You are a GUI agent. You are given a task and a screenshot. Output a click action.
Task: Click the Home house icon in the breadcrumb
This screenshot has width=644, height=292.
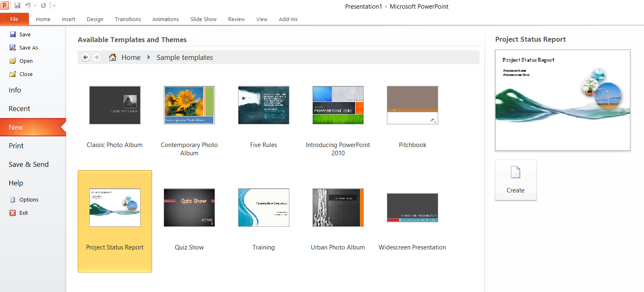[x=112, y=57]
